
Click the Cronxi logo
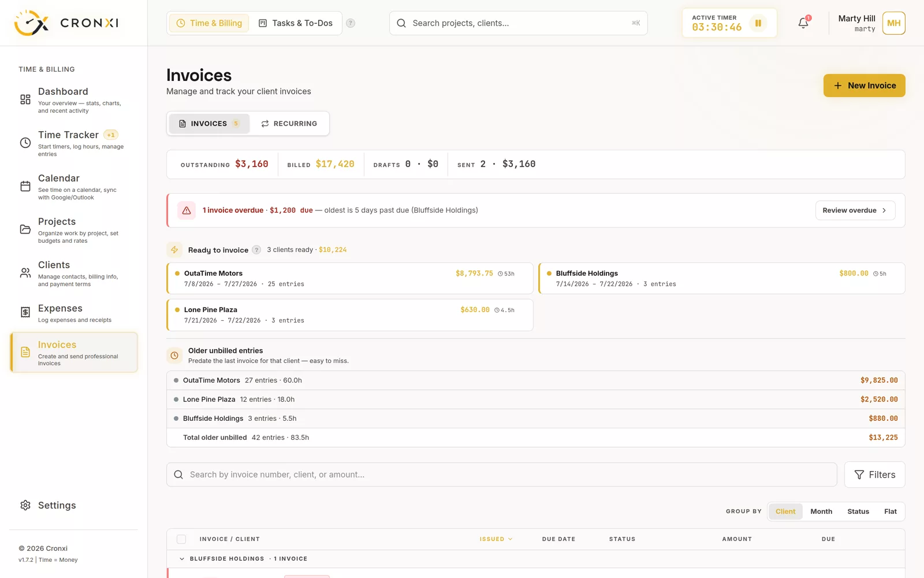tap(66, 23)
